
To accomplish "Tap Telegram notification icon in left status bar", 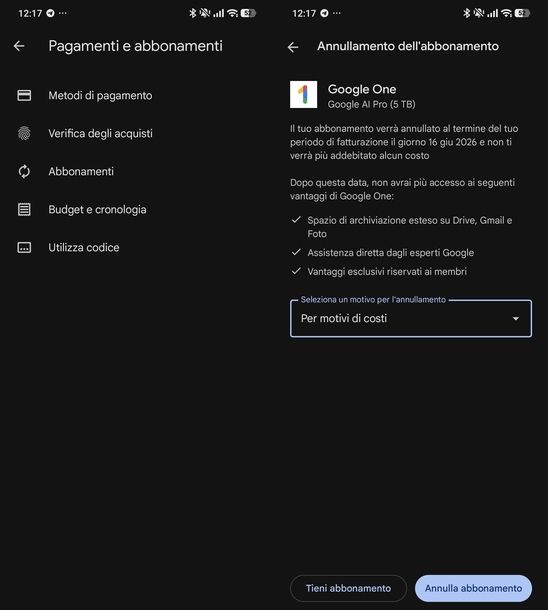I will point(50,13).
